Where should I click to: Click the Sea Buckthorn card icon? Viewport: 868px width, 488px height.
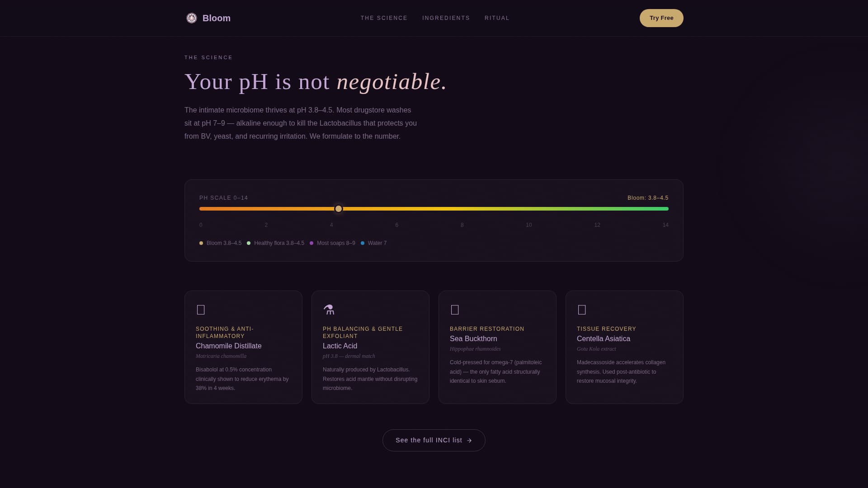tap(455, 310)
